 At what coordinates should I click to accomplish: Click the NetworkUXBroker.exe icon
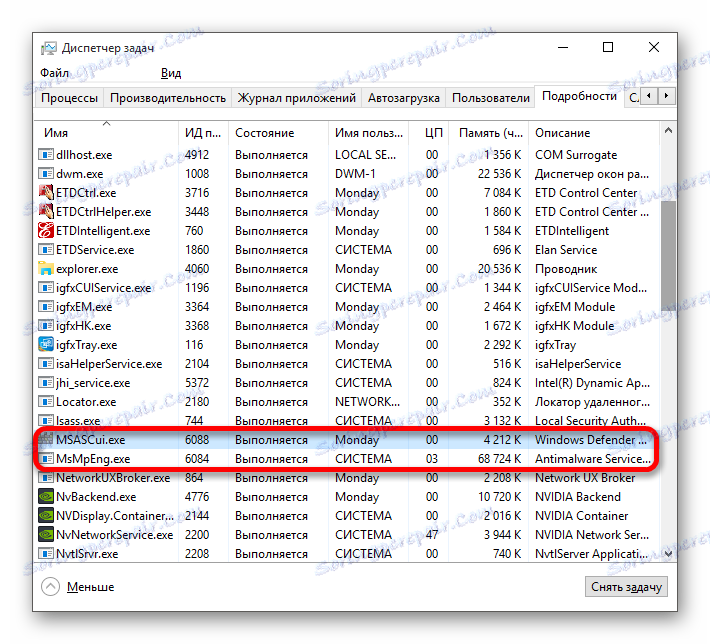46,478
